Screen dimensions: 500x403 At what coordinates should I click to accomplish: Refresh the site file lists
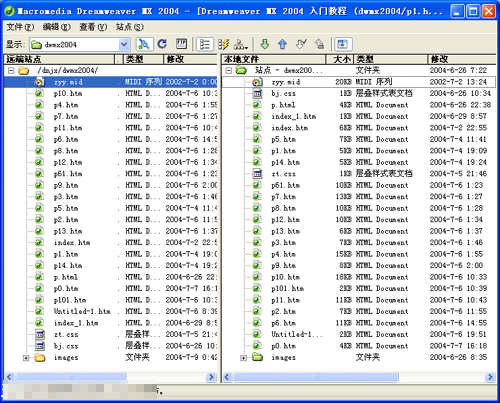[x=162, y=44]
